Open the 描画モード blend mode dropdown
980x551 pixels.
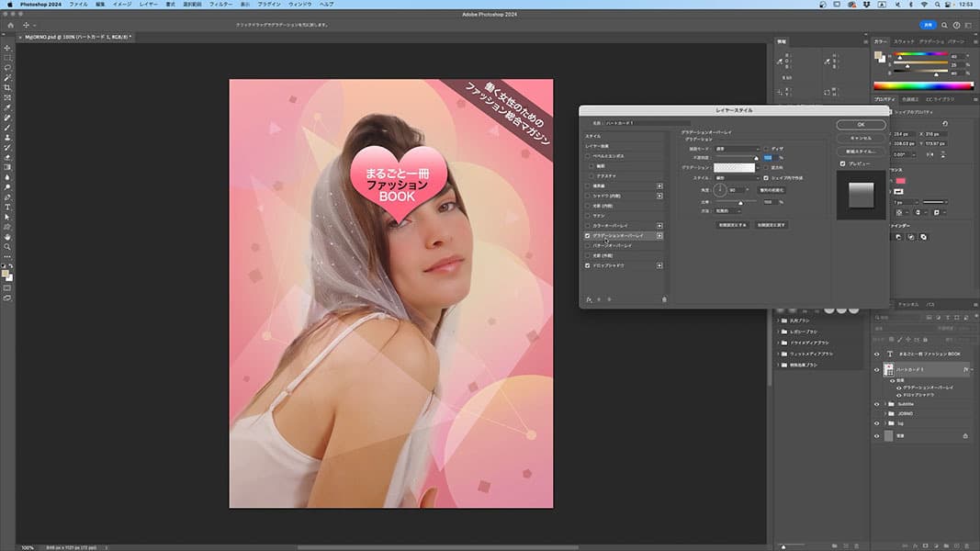click(738, 148)
